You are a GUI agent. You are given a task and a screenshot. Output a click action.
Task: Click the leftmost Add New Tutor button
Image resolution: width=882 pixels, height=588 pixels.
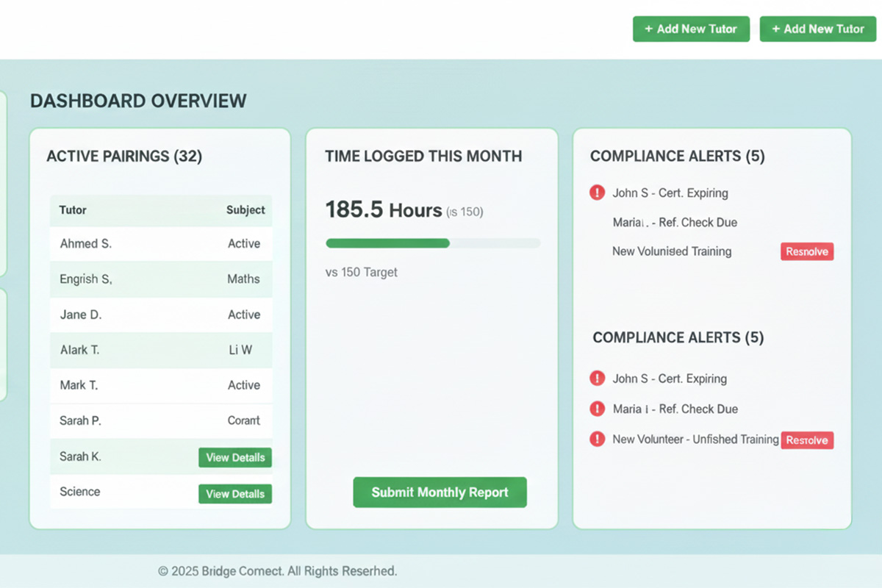point(691,29)
